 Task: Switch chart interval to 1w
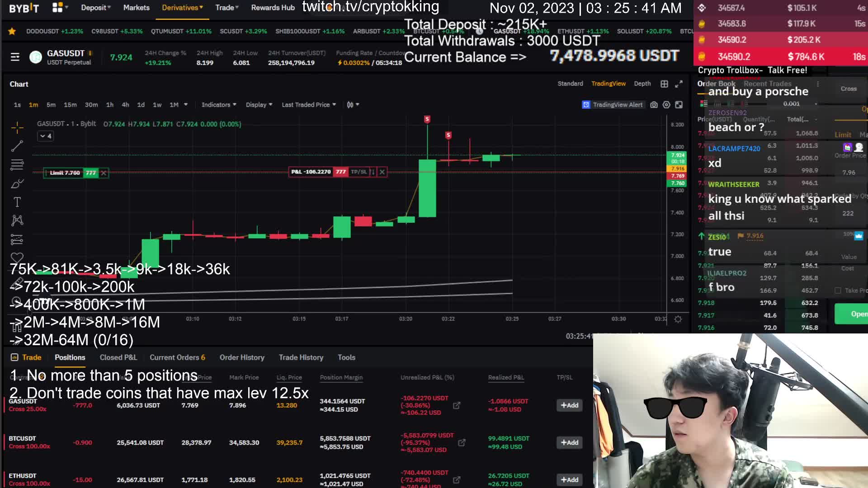point(157,105)
